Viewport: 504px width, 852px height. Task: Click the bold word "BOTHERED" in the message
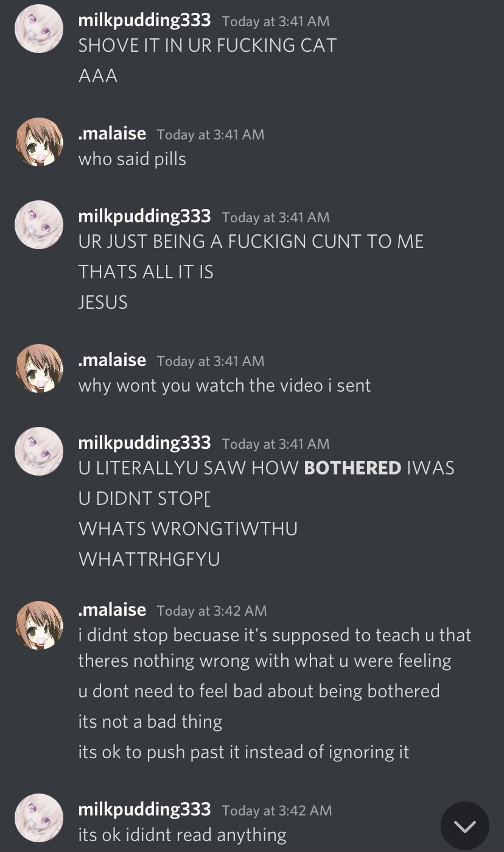click(352, 468)
